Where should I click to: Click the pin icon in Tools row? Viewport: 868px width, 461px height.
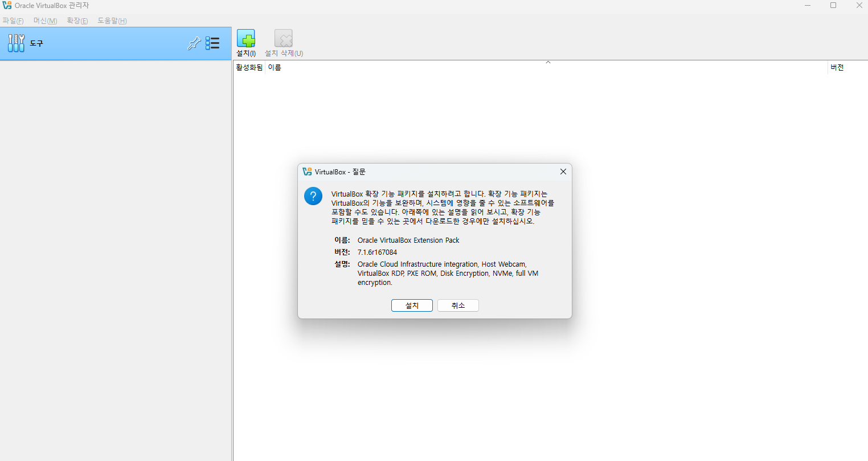(x=194, y=43)
